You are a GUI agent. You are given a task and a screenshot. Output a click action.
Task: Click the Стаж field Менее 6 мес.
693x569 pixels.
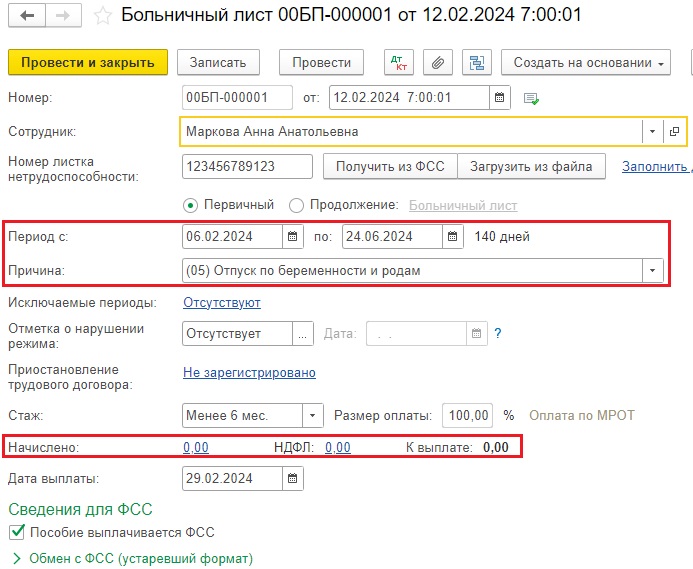pos(242,416)
